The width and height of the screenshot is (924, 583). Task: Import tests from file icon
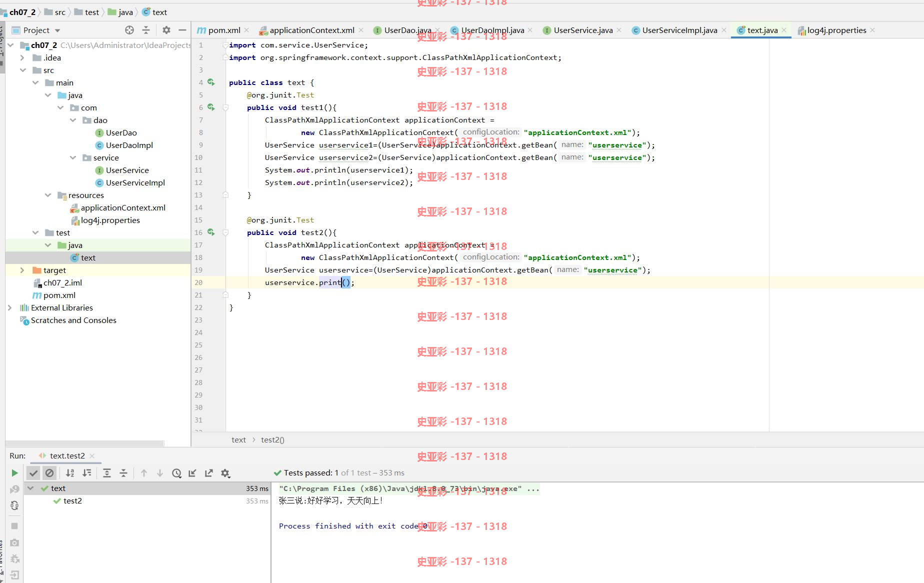point(192,473)
